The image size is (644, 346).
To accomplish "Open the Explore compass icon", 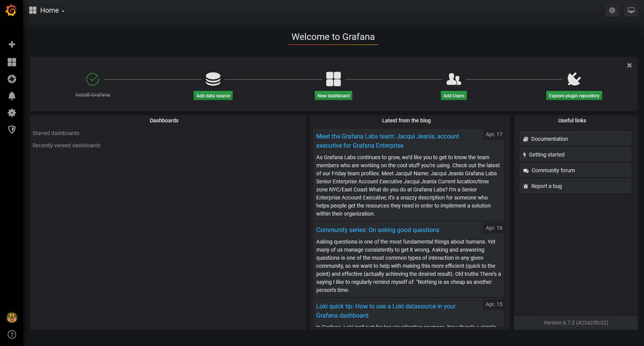I will coord(12,79).
